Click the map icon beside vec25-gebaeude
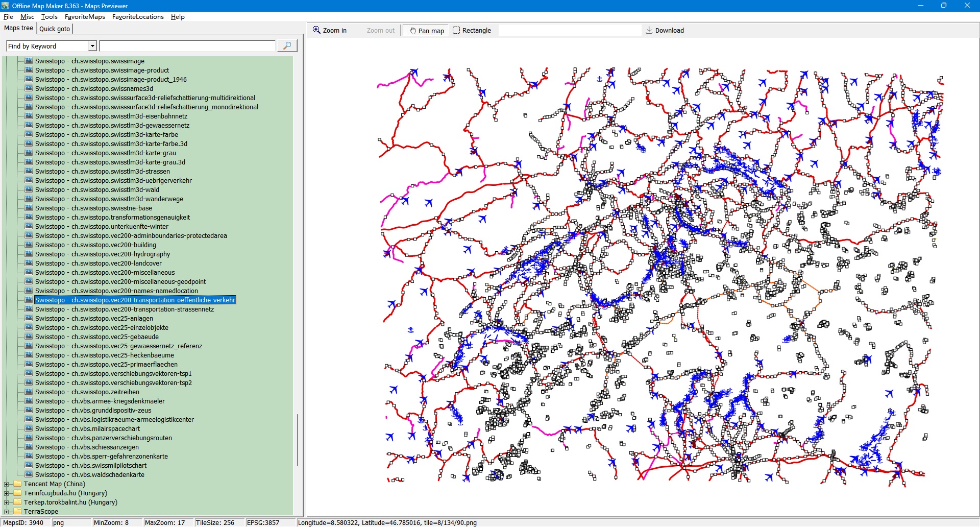Screen dimensions: 980x527 coord(29,337)
